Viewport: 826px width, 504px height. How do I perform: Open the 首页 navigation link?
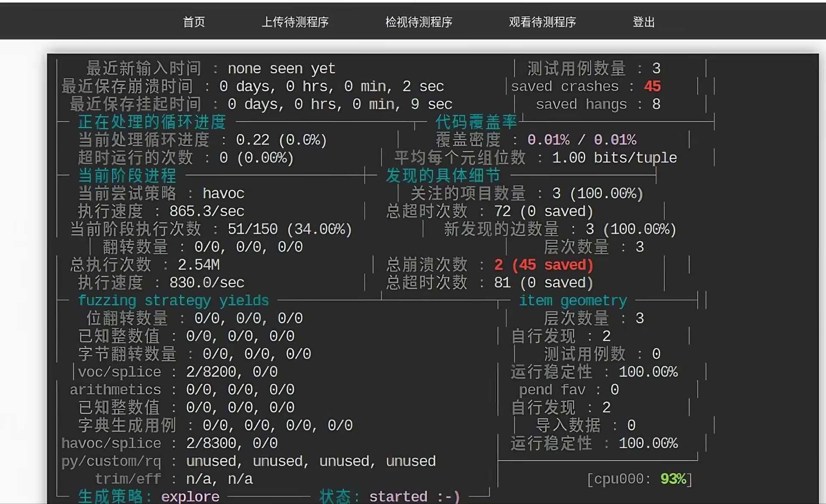pos(194,22)
